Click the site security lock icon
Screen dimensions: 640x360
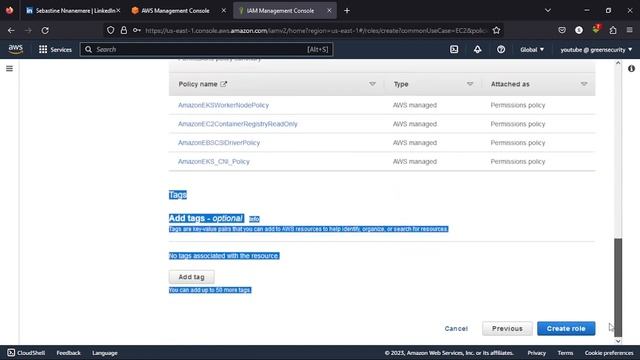pos(124,30)
